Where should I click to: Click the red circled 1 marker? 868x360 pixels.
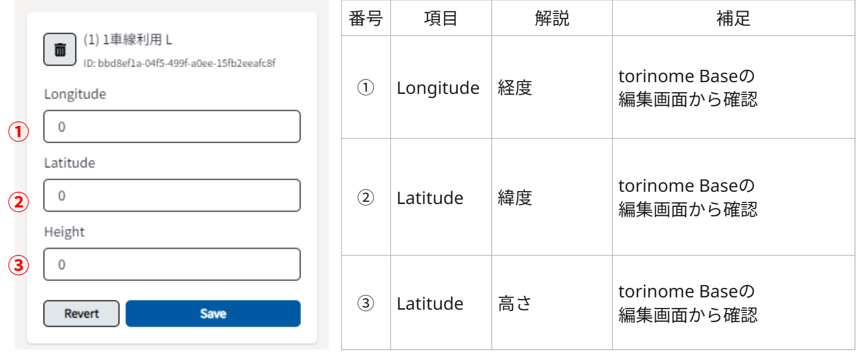[x=18, y=132]
